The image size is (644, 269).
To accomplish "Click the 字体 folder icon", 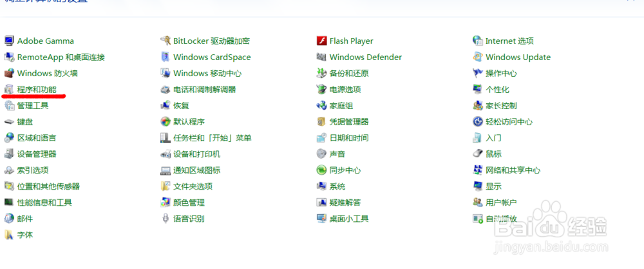I will (x=9, y=235).
